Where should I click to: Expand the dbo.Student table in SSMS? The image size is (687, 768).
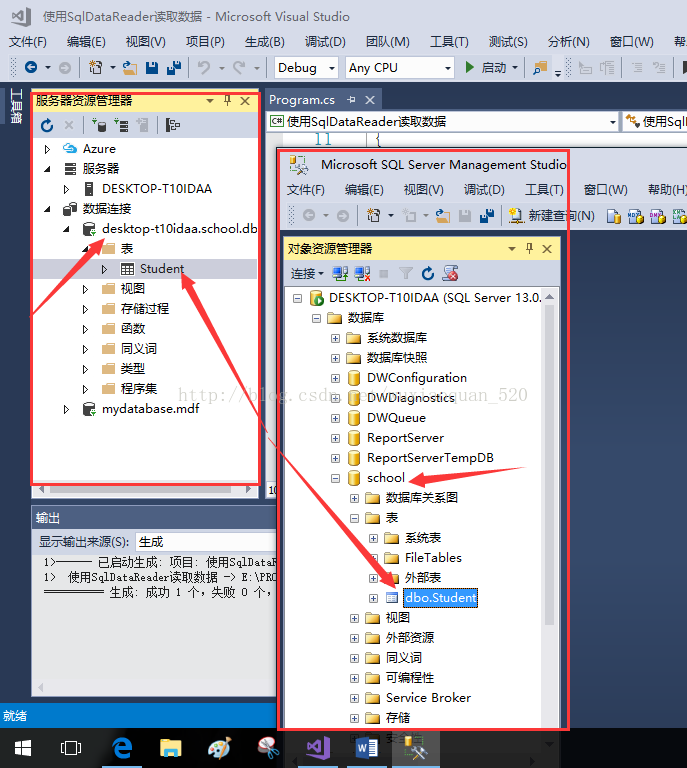pyautogui.click(x=374, y=598)
